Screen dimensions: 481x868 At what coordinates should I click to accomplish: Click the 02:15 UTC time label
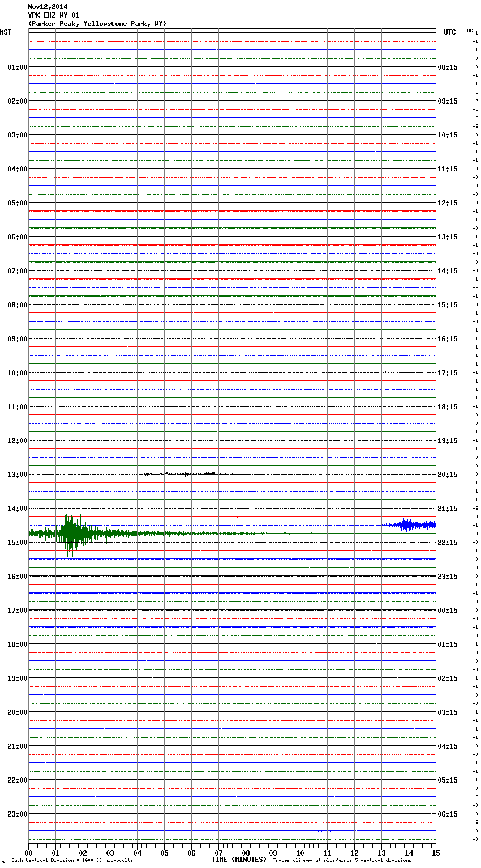click(x=448, y=678)
